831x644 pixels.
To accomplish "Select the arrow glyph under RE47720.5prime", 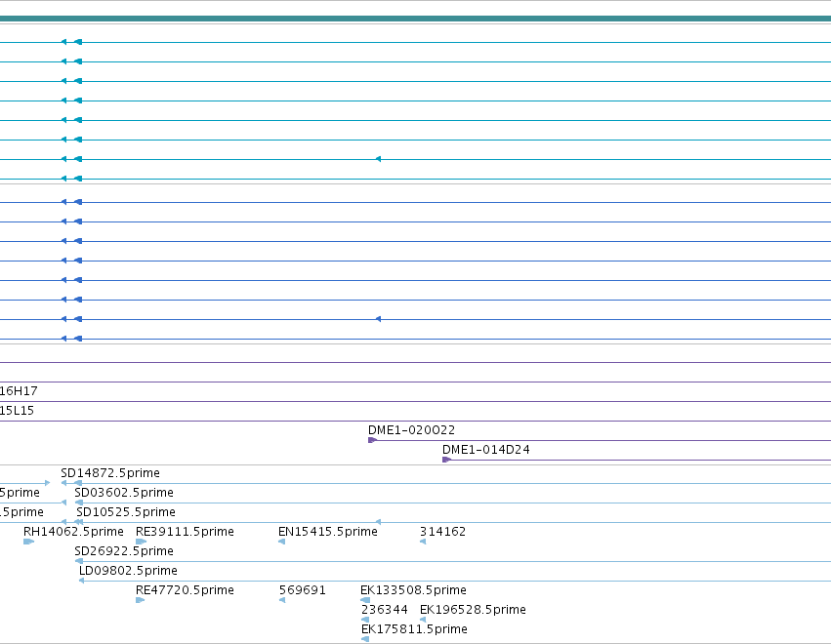I will (x=141, y=600).
